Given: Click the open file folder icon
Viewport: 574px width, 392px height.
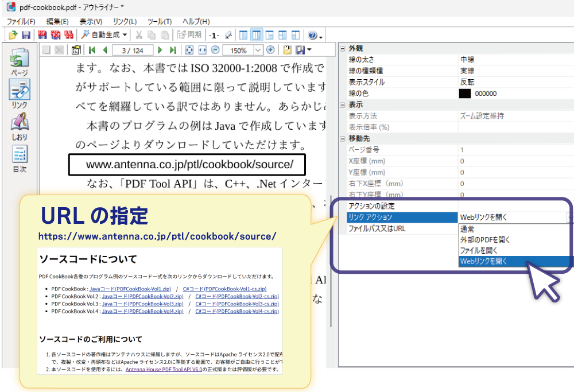Looking at the screenshot, I should 13,35.
